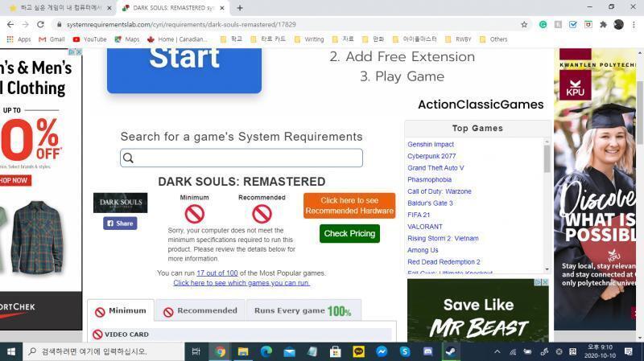Screen dimensions: 644x361
Task: Expand the RWBY bookmarks folder
Action: pyautogui.click(x=458, y=39)
